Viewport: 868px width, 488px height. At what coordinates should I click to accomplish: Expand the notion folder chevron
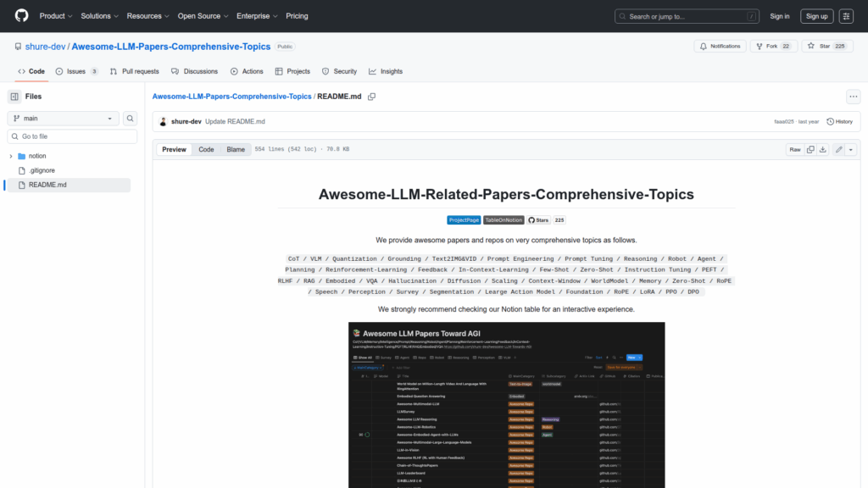click(10, 157)
